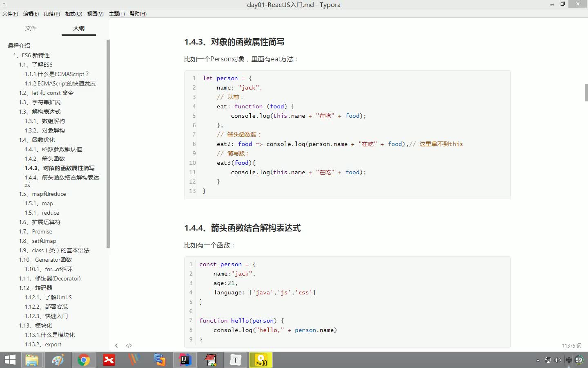
Task: Open the 文件(F) menu
Action: [x=10, y=13]
